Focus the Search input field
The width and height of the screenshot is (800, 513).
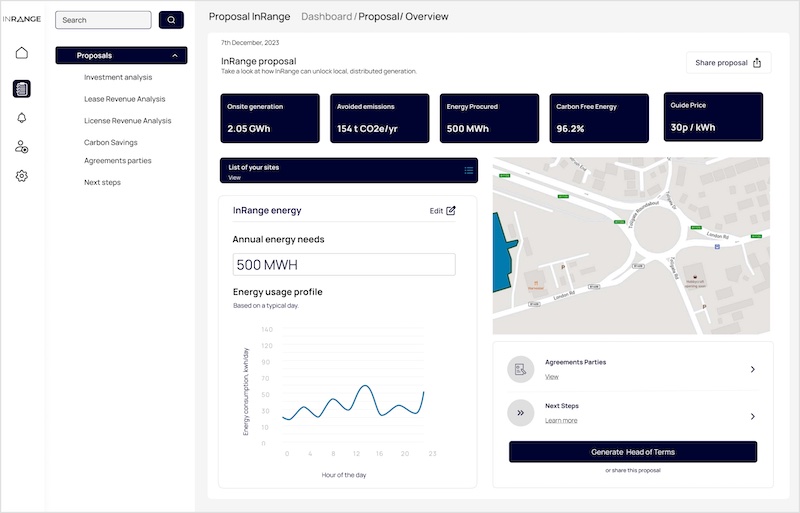[x=104, y=20]
